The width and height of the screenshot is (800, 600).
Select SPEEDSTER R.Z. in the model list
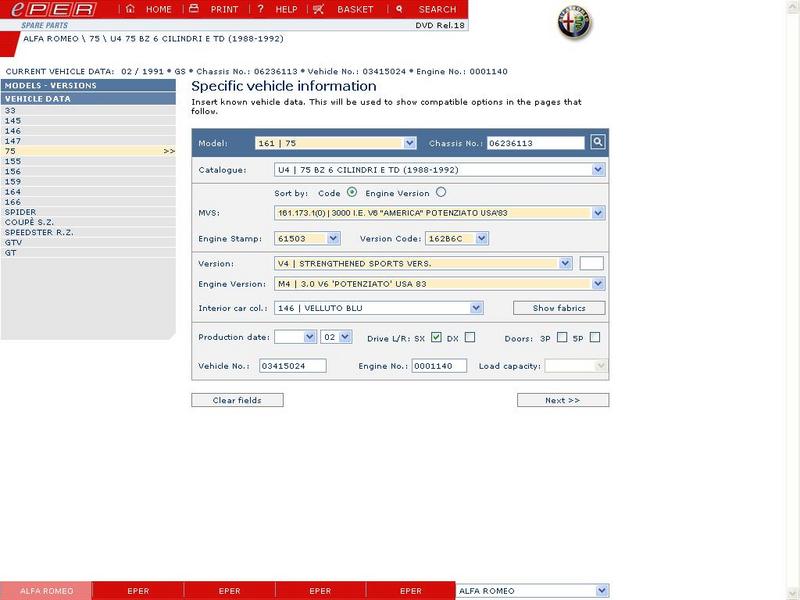(x=88, y=233)
